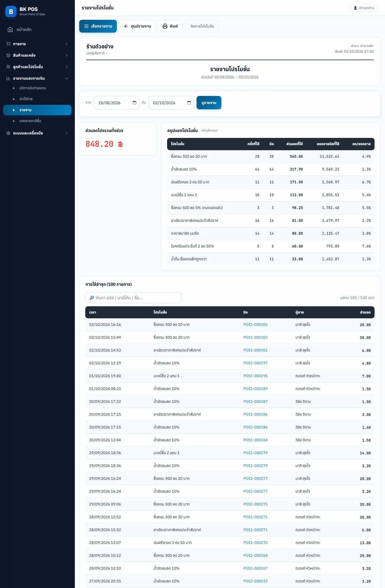The image size is (385, 588).
Task: Open calendar picker for end date 02/10/2026
Action: (x=189, y=103)
